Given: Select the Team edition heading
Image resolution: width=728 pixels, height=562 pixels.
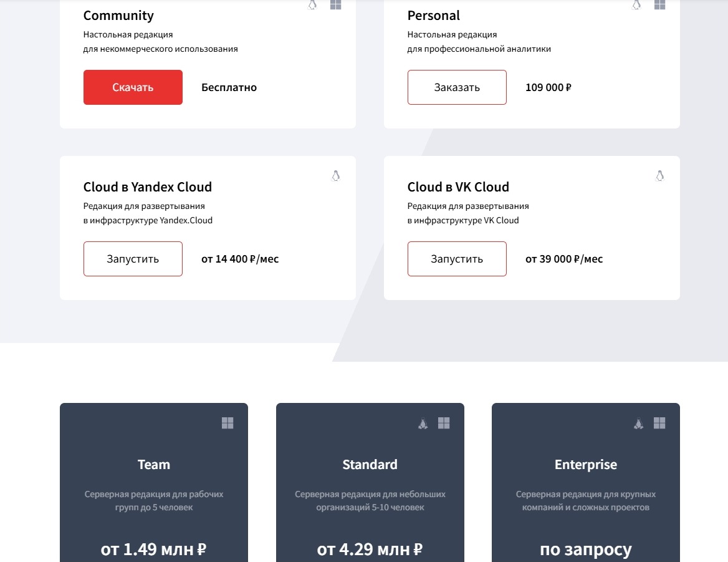Looking at the screenshot, I should (x=153, y=465).
